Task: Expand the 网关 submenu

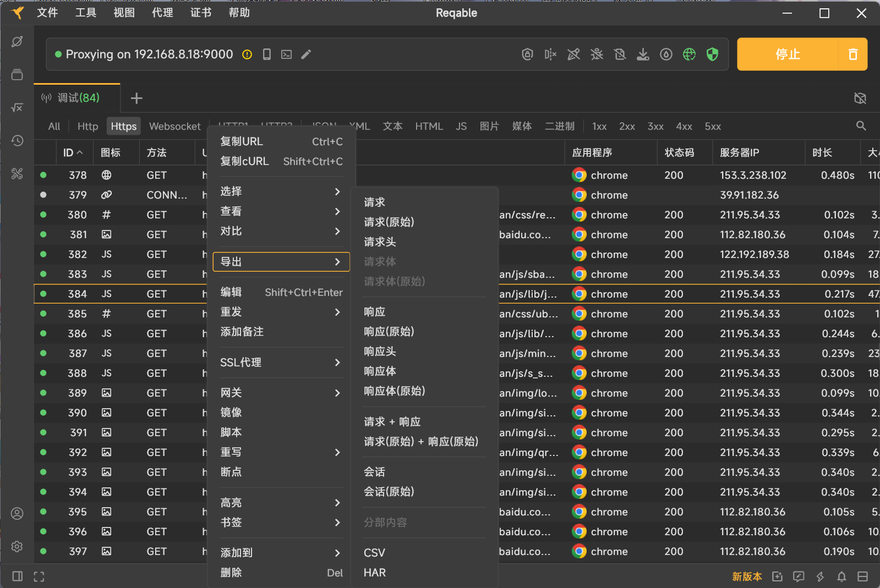Action: pyautogui.click(x=281, y=393)
